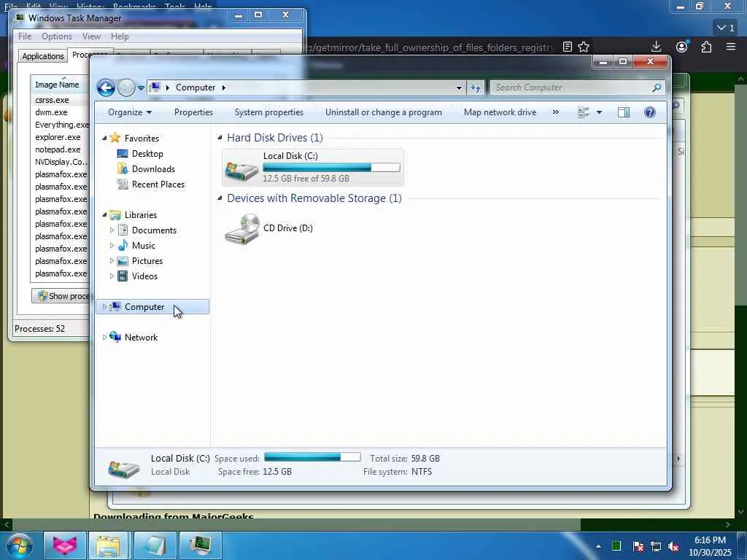Open System properties from toolbar
The width and height of the screenshot is (747, 560).
pyautogui.click(x=268, y=112)
